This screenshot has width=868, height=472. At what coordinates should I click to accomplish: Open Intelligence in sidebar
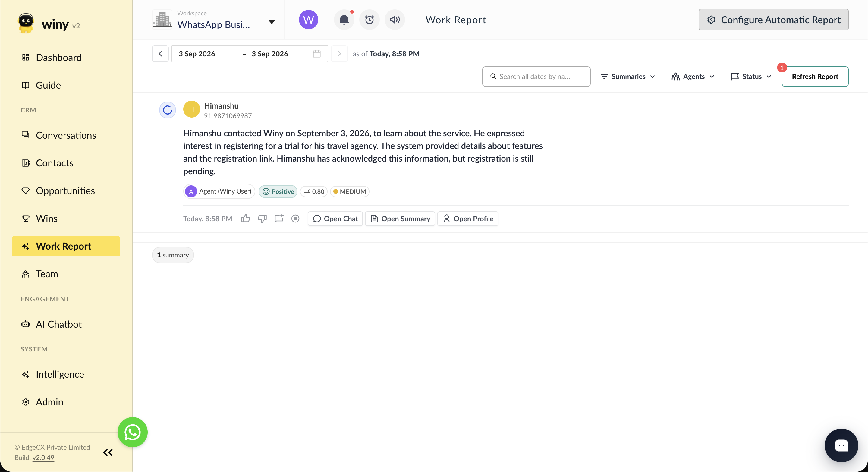(x=66, y=374)
